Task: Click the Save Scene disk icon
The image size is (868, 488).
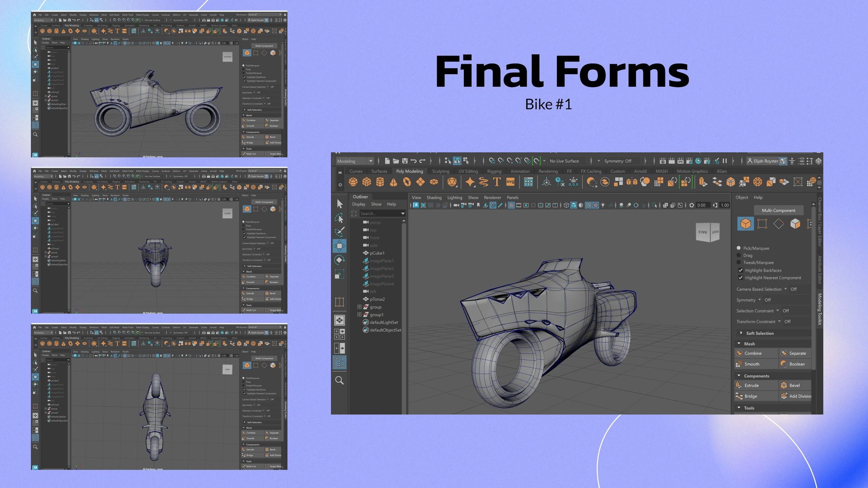Action: point(405,161)
